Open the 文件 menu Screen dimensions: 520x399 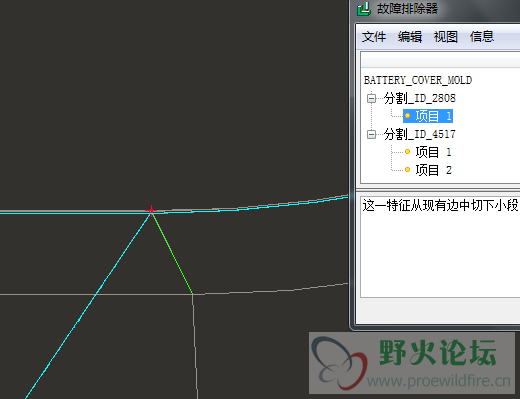coord(374,37)
